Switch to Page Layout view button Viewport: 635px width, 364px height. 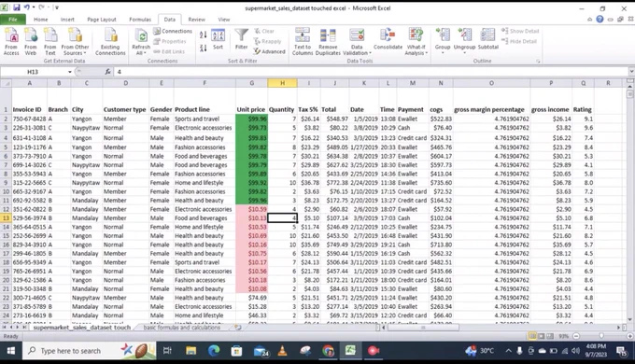tap(541, 336)
